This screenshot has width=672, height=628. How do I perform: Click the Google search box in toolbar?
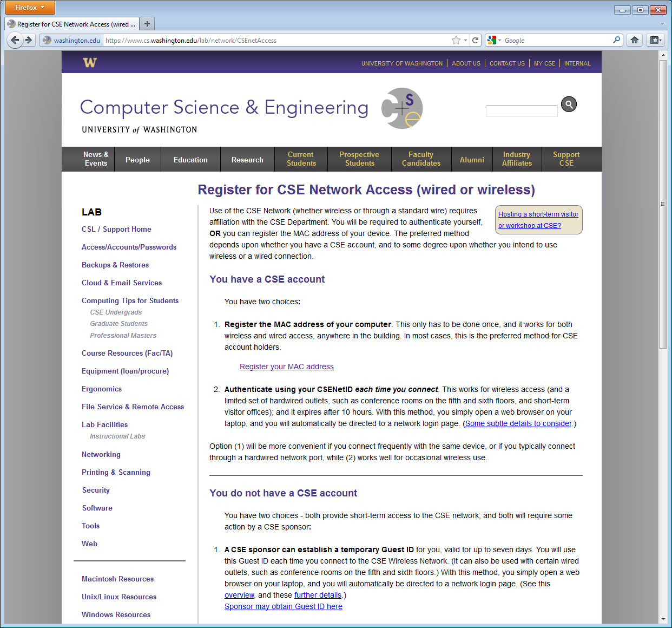557,40
